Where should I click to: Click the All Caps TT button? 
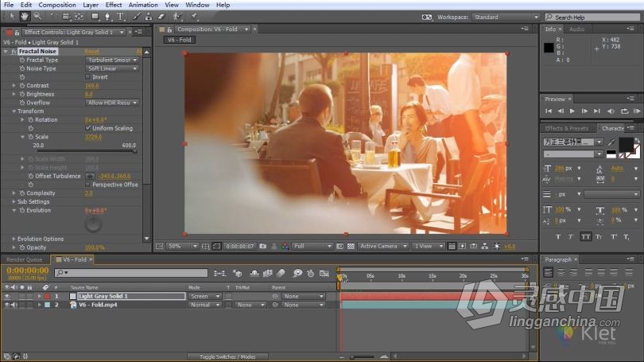[x=586, y=236]
